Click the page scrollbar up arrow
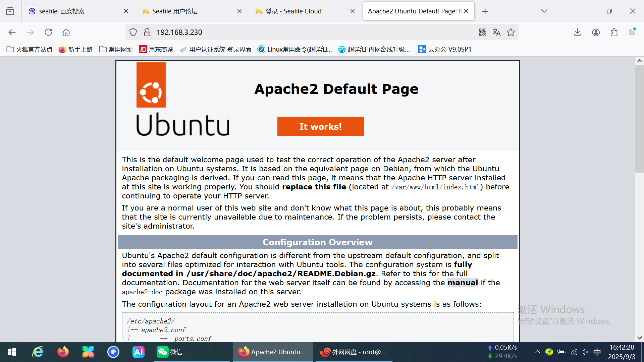 coord(639,61)
